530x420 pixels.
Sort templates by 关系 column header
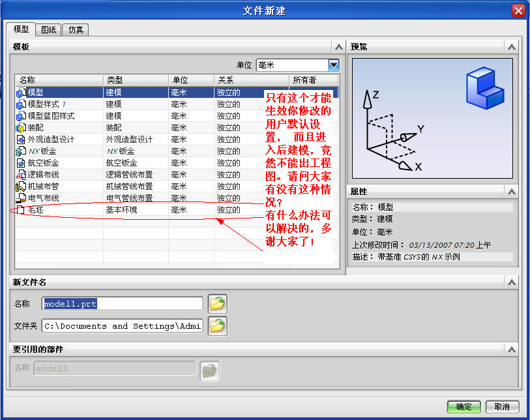point(252,80)
